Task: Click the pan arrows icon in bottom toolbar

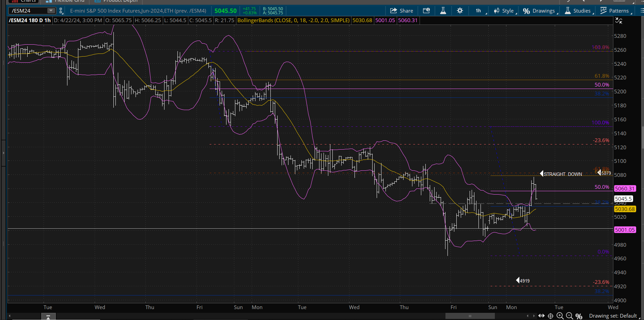Action: 541,316
